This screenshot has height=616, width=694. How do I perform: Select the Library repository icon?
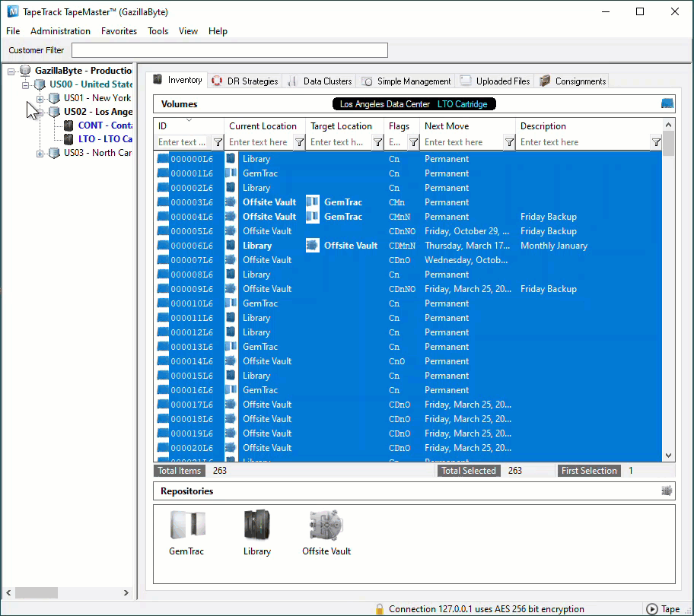pos(257,525)
